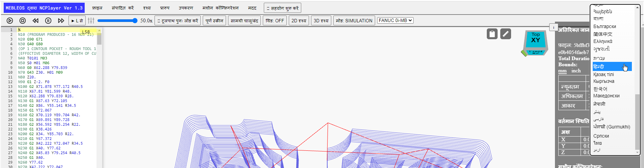Click the language list scroll up arrow

click(x=637, y=7)
